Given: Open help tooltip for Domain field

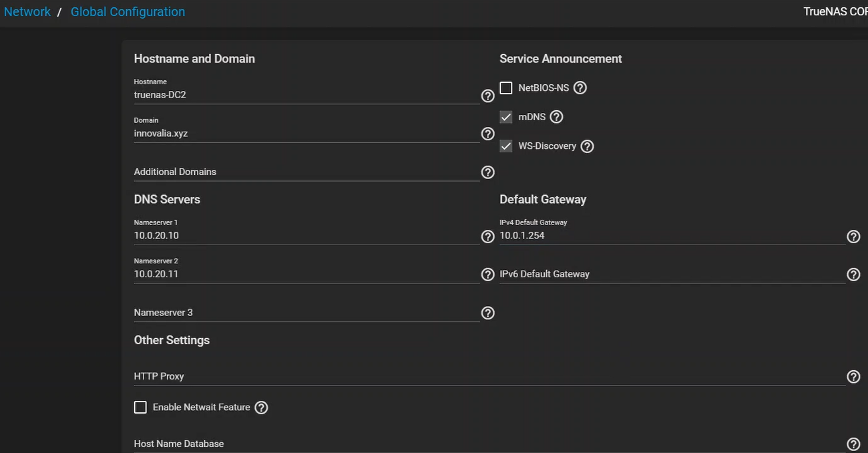Looking at the screenshot, I should coord(488,134).
